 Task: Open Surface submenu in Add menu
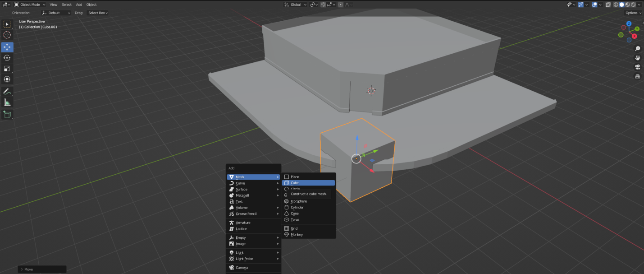254,189
